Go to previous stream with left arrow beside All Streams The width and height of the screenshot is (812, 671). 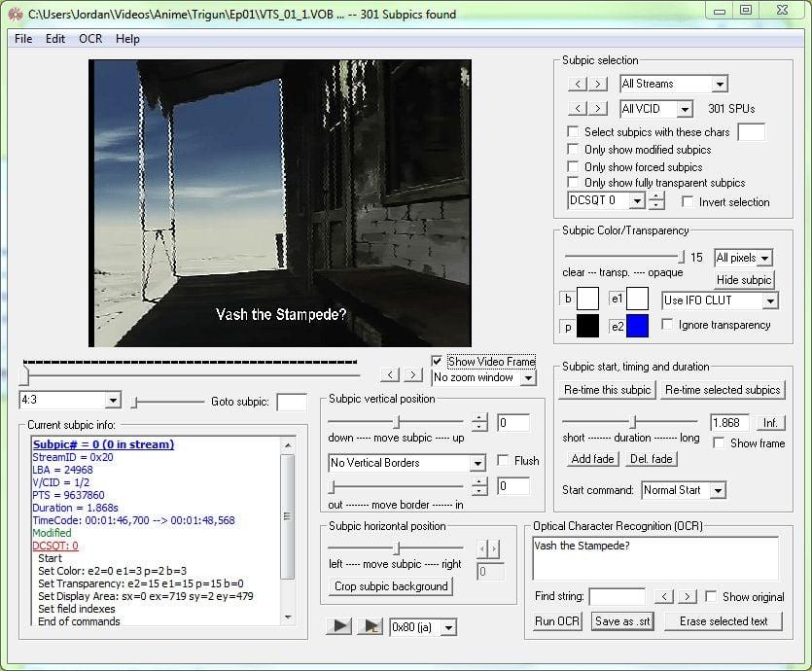(x=578, y=84)
